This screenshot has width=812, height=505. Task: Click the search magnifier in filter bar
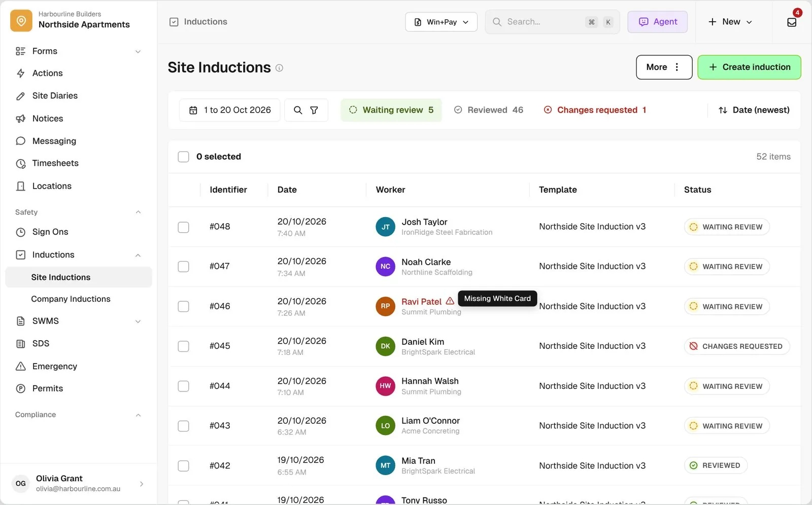298,110
